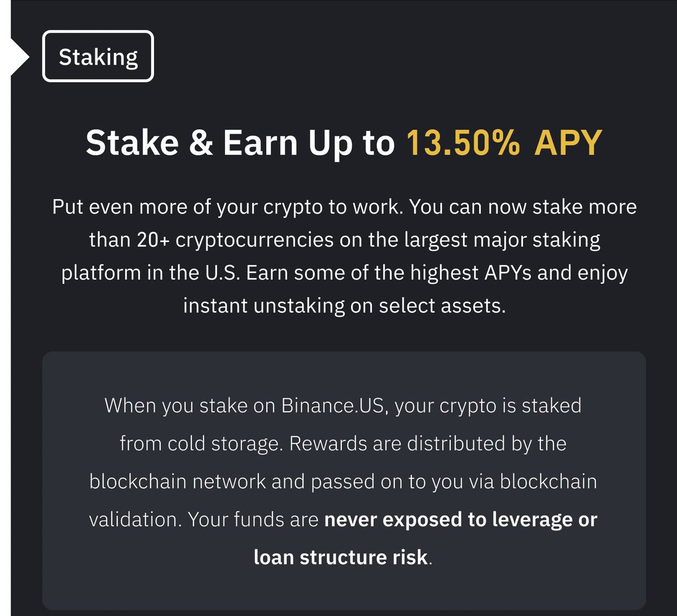This screenshot has height=616, width=677.
Task: Click the 'Stake & Earn Up to' heading
Action: coord(240,143)
